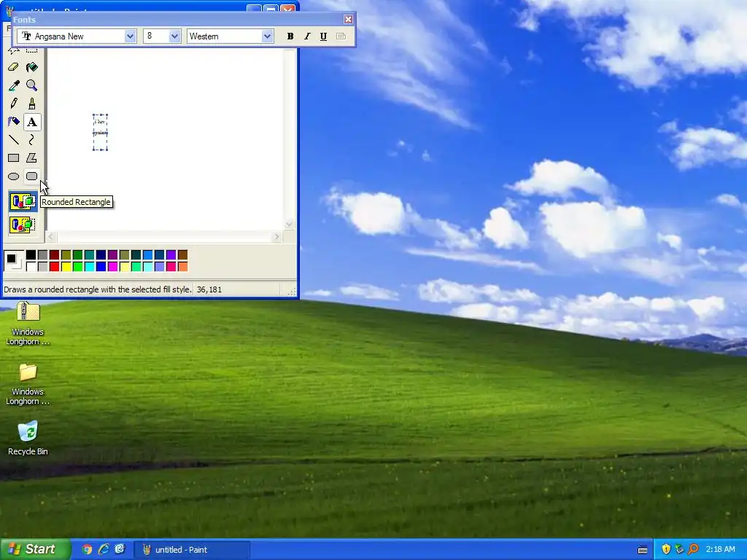Click the untitled - Paint taskbar button
The height and width of the screenshot is (560, 747).
(192, 550)
